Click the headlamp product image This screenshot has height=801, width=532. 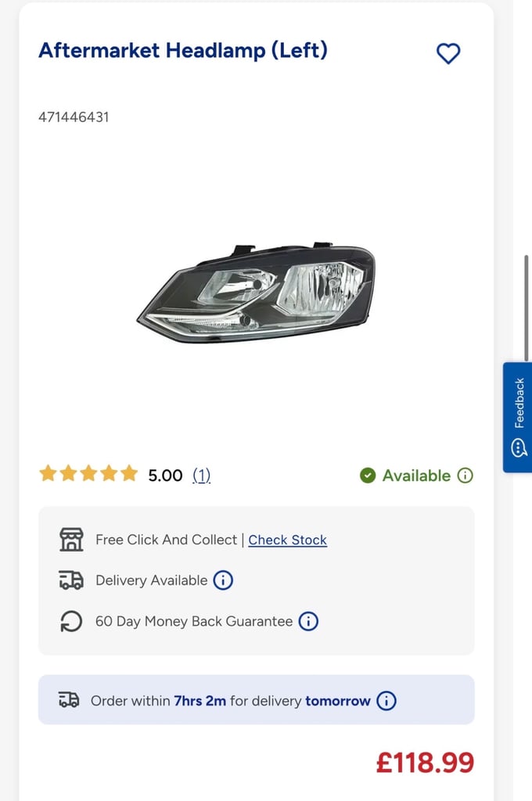tap(256, 293)
